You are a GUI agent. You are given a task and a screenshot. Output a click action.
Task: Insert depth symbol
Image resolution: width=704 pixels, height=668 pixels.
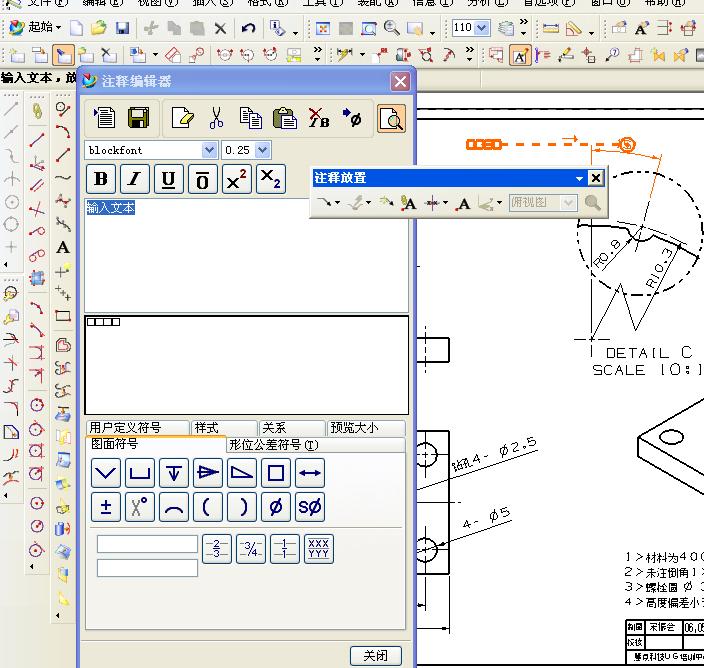(x=174, y=473)
